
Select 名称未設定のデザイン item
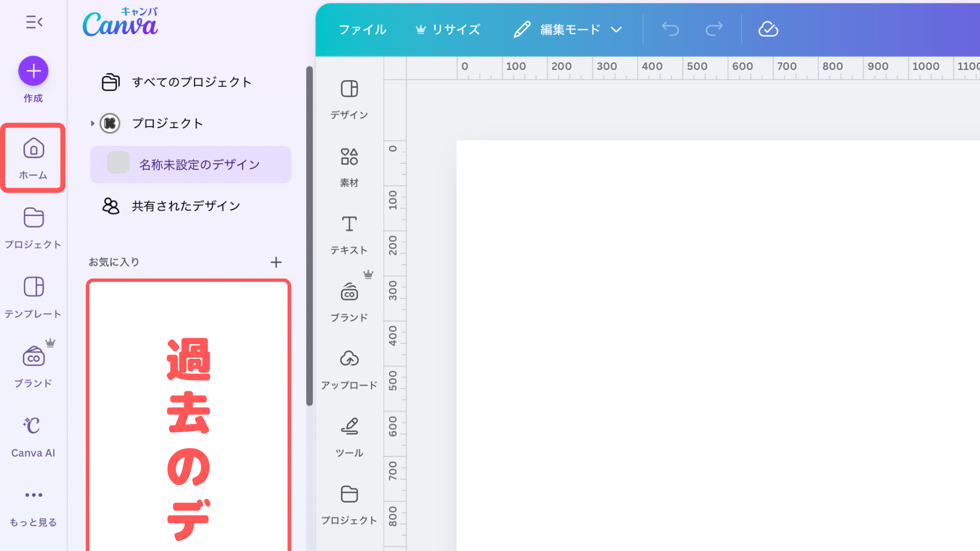pyautogui.click(x=191, y=165)
